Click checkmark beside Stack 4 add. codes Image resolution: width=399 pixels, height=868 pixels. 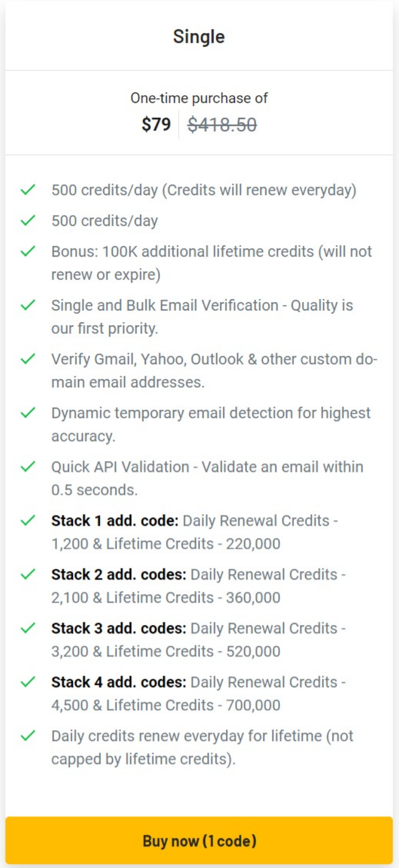(x=28, y=682)
